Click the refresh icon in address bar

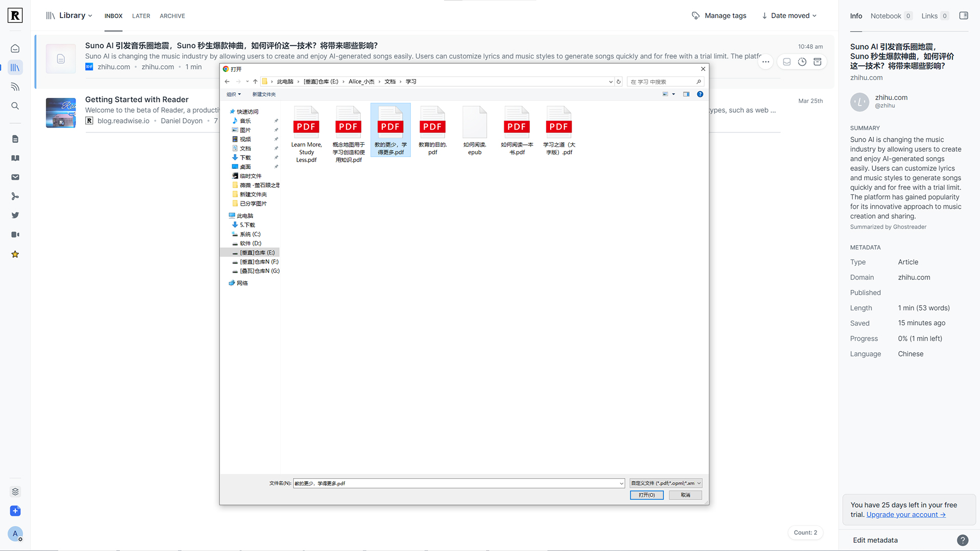tap(619, 82)
